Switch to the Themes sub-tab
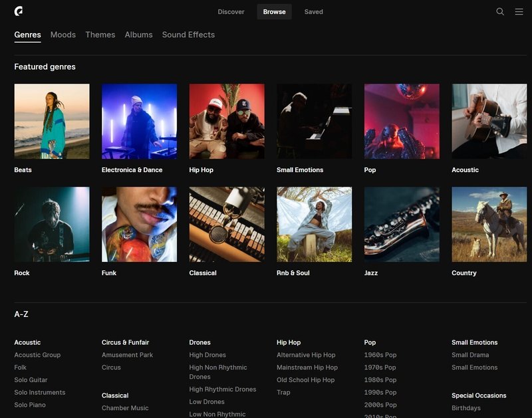The height and width of the screenshot is (418, 532). [100, 35]
